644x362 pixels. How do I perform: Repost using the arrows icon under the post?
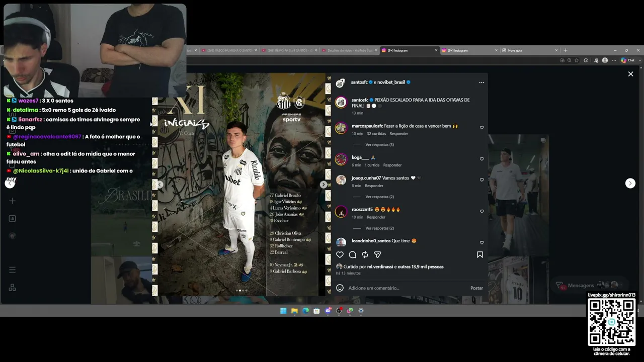point(365,255)
